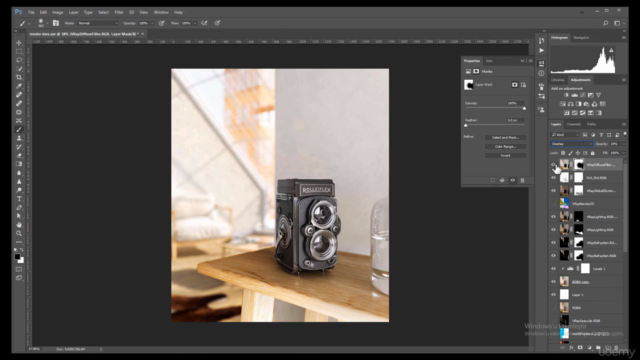Select the Eyedropper tool
Image resolution: width=640 pixels, height=360 pixels.
[19, 86]
